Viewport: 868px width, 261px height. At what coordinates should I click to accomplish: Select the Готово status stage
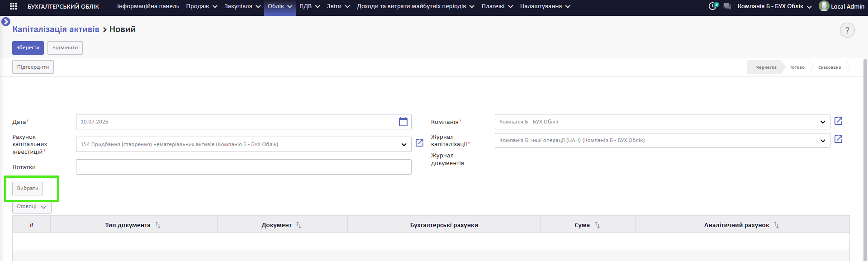click(797, 67)
